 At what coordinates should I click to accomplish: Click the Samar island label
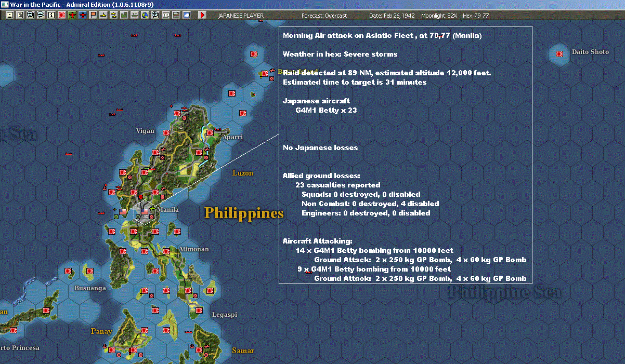click(243, 350)
